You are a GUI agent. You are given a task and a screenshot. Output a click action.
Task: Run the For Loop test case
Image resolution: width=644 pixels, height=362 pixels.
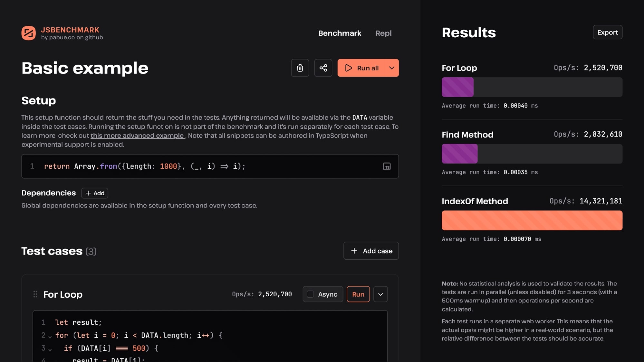pos(358,294)
